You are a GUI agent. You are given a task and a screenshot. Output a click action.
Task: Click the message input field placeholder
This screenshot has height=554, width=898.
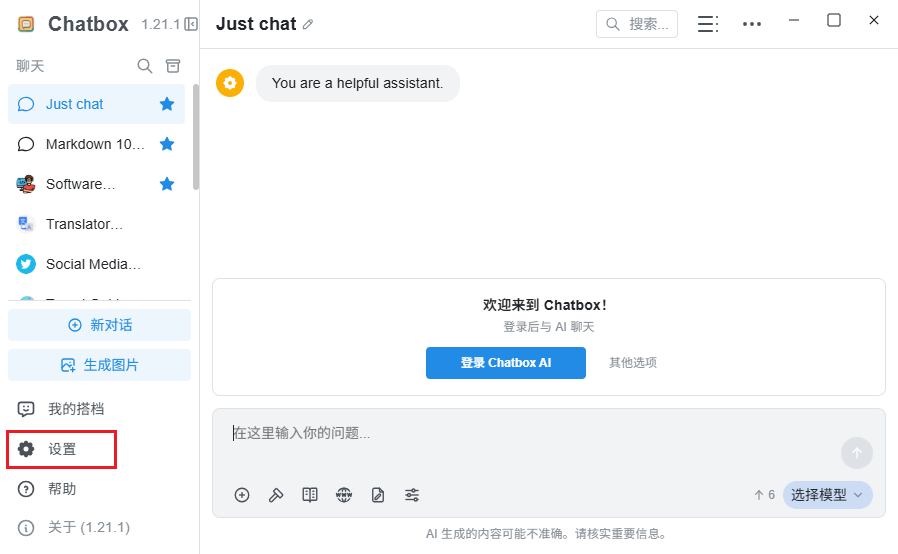point(302,433)
